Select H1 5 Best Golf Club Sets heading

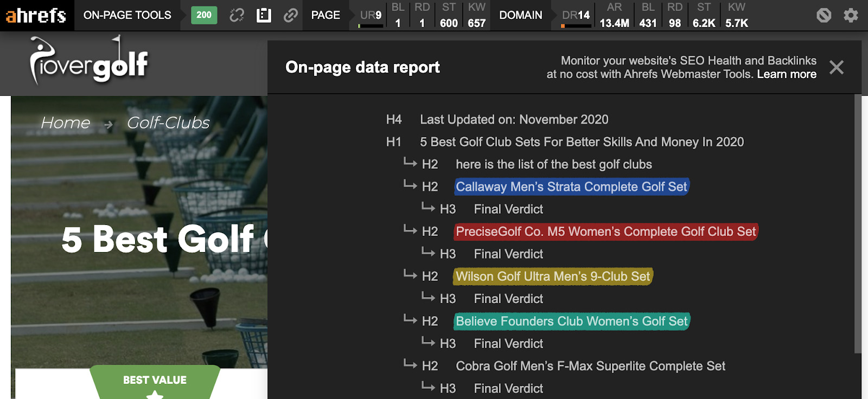[x=582, y=142]
